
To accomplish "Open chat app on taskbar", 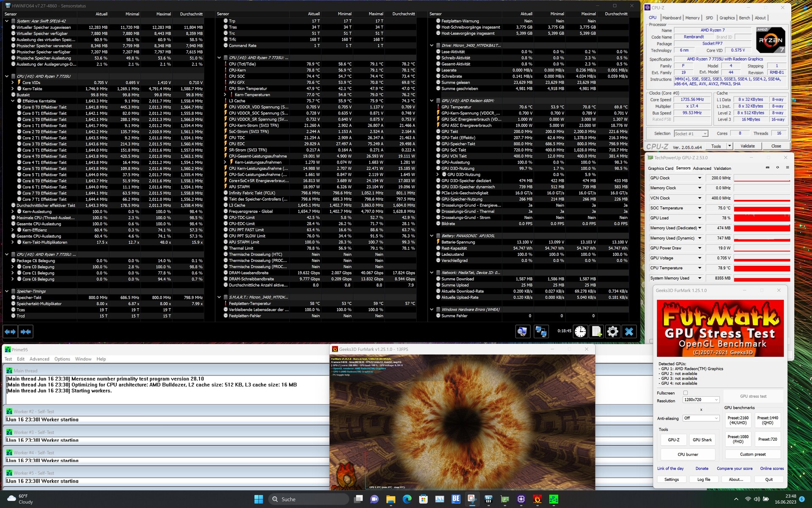I will click(374, 499).
